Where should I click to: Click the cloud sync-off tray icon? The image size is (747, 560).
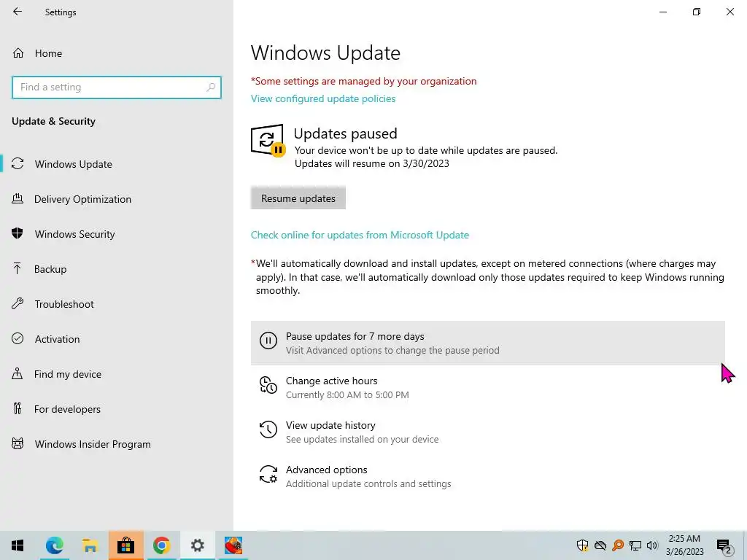coord(600,545)
